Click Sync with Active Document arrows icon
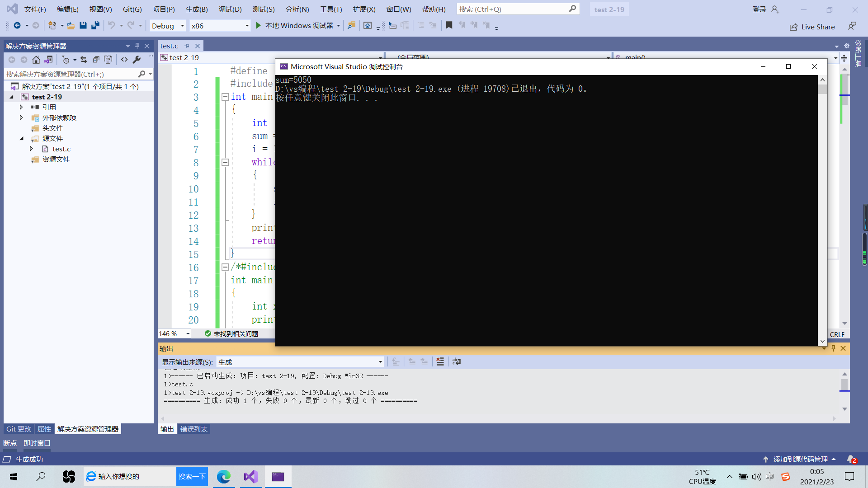The width and height of the screenshot is (868, 488). (x=84, y=60)
